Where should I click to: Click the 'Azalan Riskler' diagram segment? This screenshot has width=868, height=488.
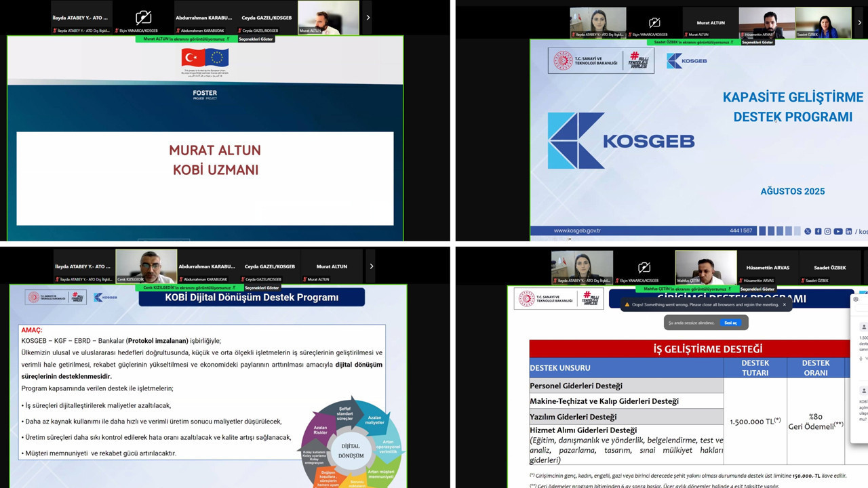321,428
